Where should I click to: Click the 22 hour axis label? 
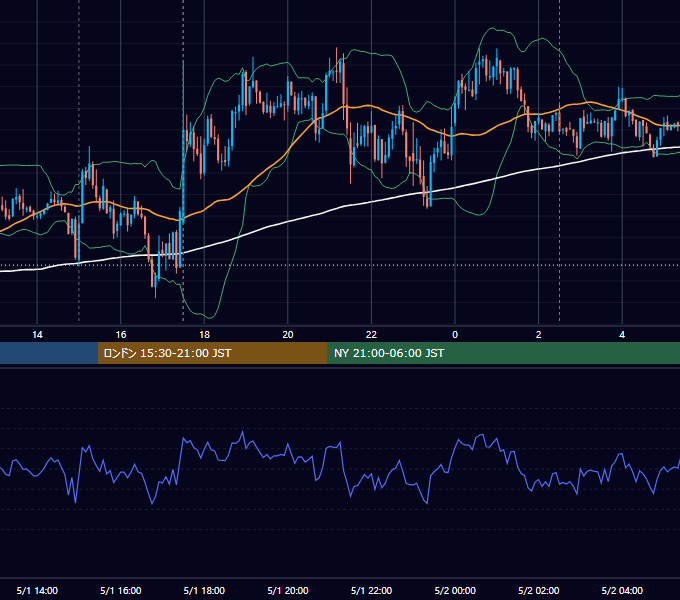coord(371,334)
